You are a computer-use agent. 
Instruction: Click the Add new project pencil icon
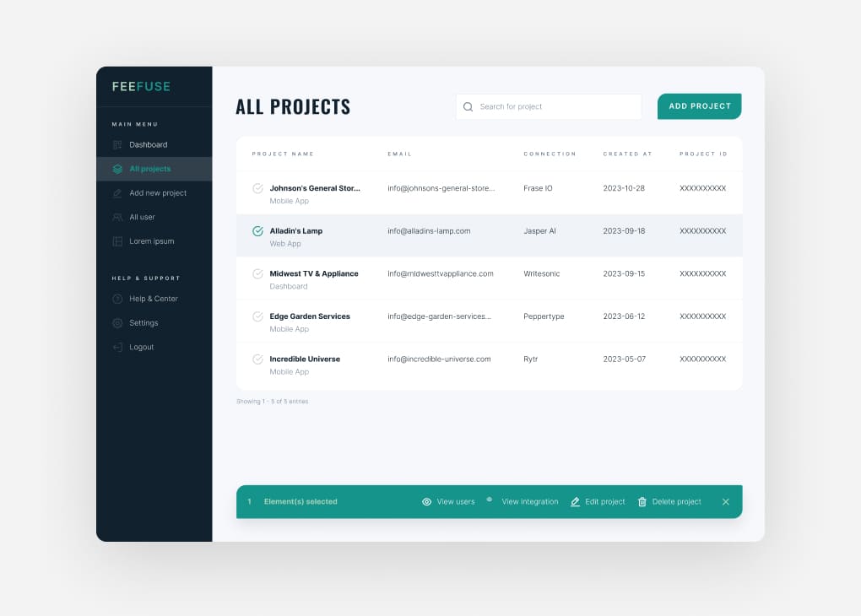117,193
